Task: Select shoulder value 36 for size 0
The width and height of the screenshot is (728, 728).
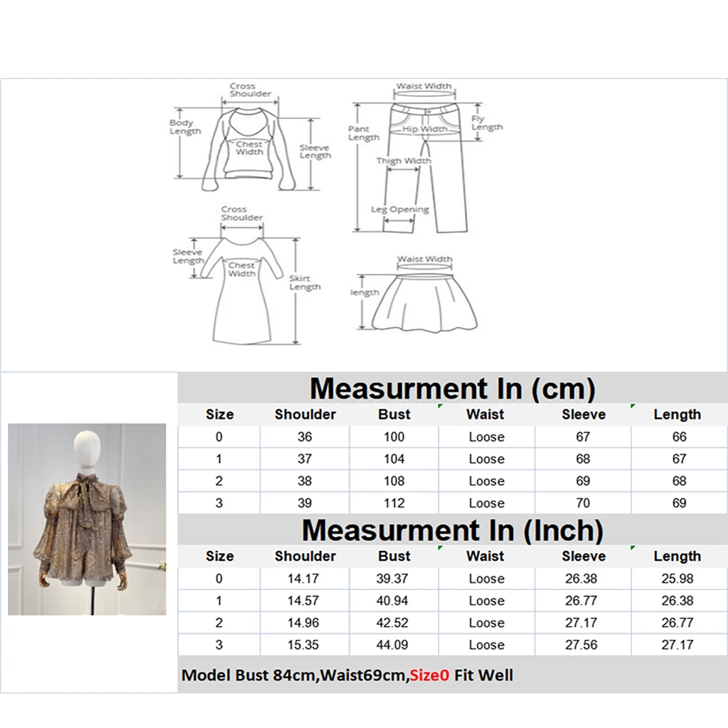Action: [x=304, y=437]
